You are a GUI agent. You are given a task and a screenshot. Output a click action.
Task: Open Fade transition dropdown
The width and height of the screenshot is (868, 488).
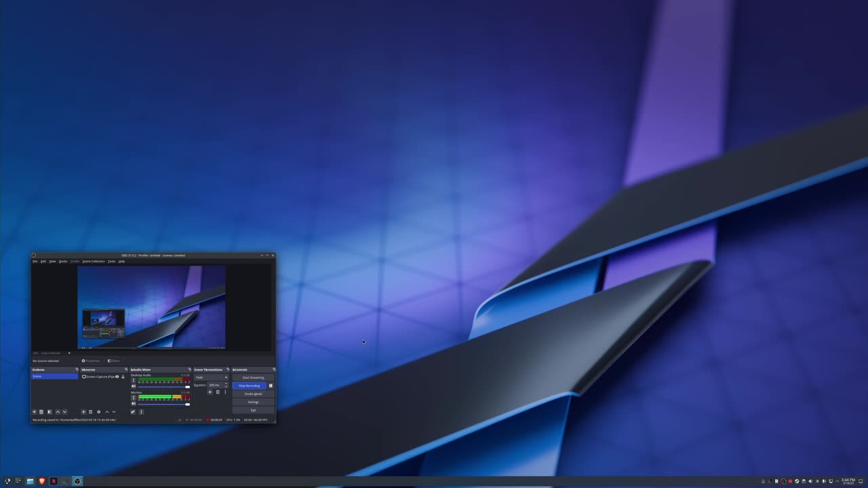pos(211,378)
